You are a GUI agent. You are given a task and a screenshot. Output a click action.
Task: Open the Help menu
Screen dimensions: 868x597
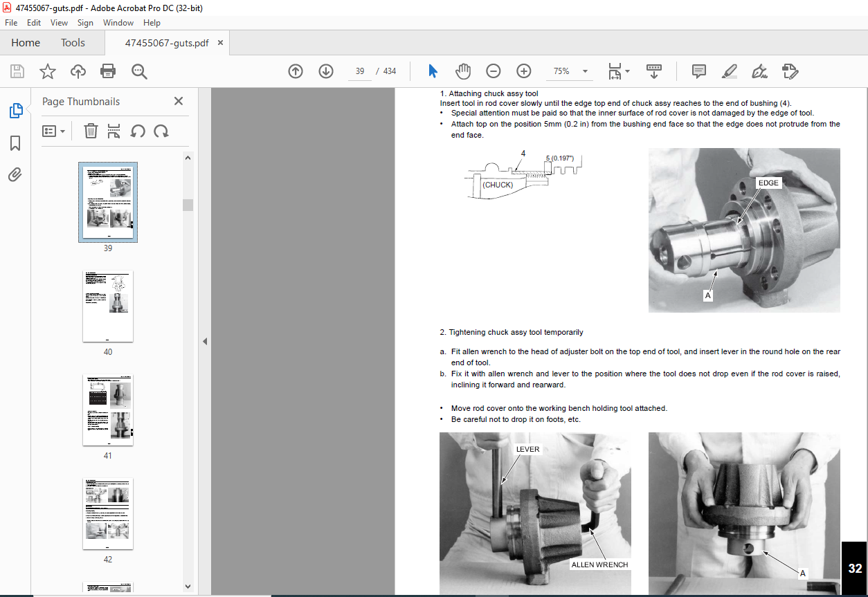pos(152,23)
